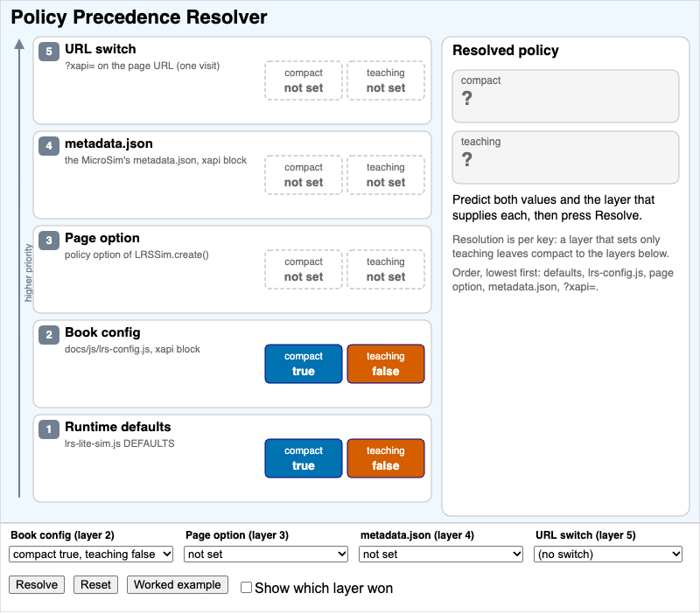Select URL switch compact not set chip
The width and height of the screenshot is (700, 614).
(304, 80)
